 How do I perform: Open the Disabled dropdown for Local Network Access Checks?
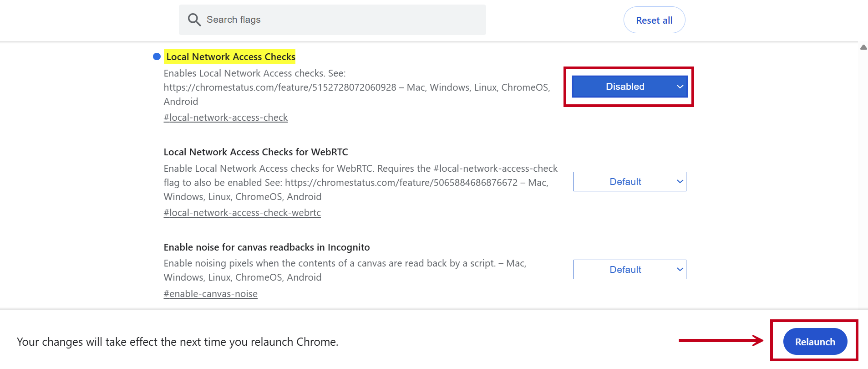point(629,87)
